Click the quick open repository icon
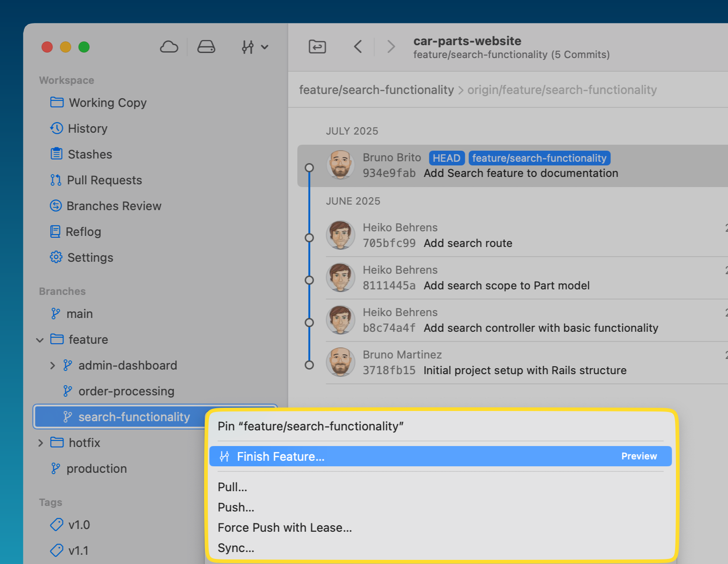 (x=317, y=47)
